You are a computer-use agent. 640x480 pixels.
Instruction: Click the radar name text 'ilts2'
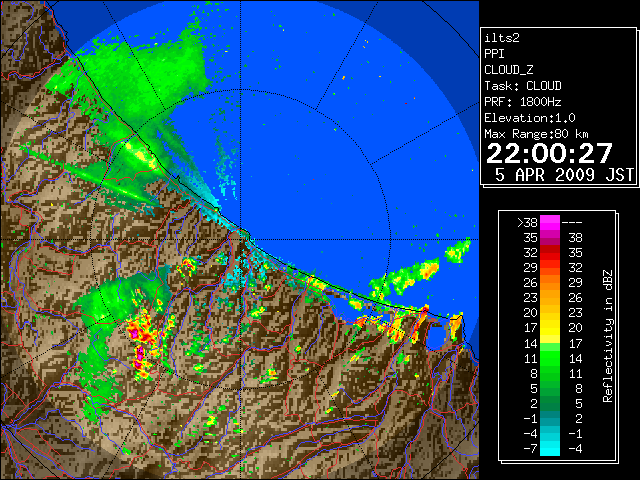[502, 38]
